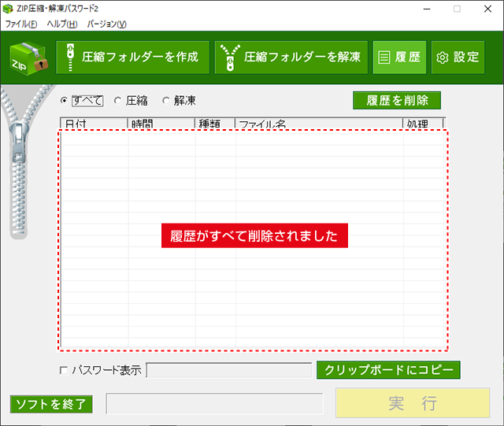
Task: Sort by 種類 column header
Action: [x=215, y=124]
